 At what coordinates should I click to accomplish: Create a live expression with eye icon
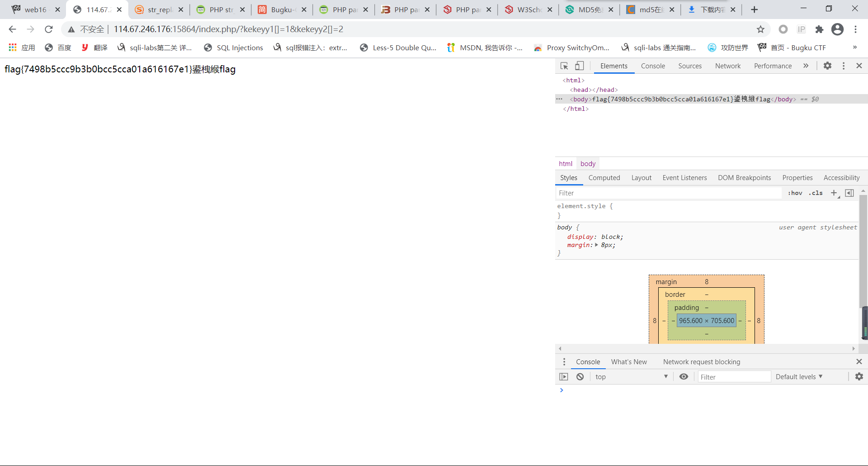pos(684,377)
